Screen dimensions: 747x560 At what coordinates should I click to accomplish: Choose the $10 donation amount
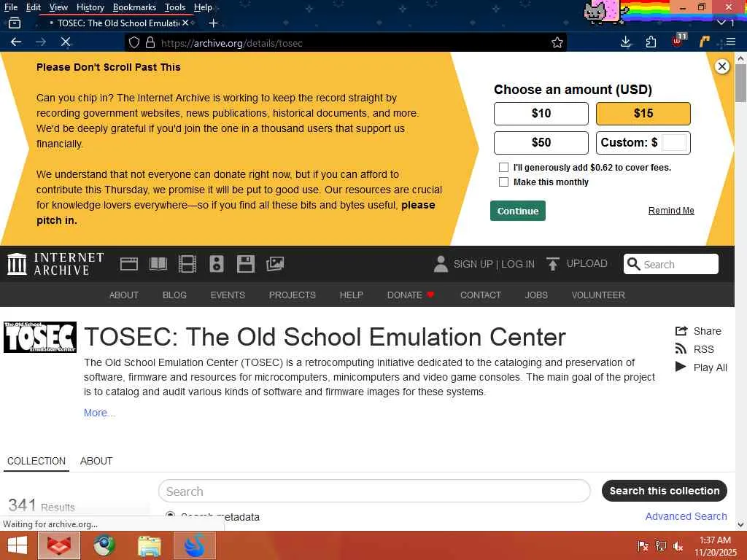[541, 113]
